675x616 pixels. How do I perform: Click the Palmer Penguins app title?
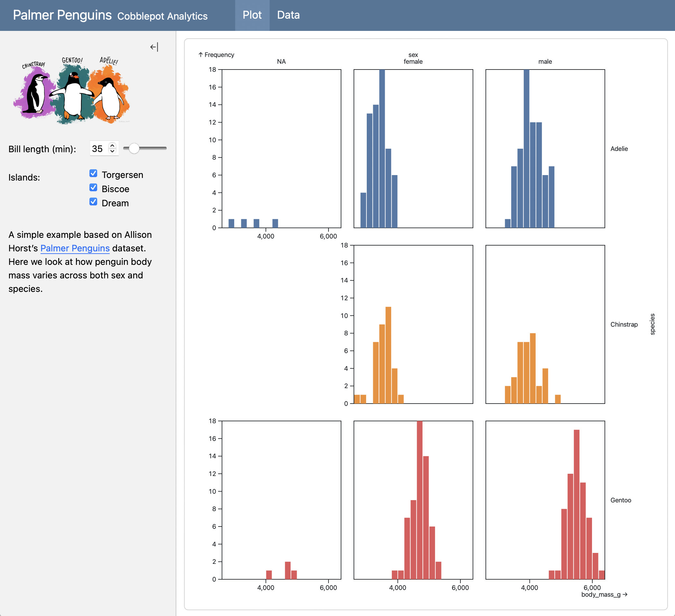(x=63, y=15)
